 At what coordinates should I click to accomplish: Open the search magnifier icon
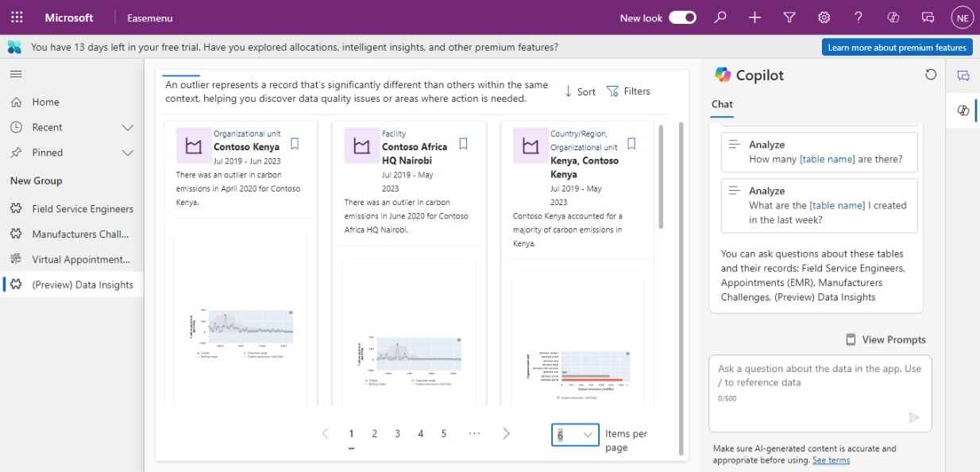coord(720,17)
